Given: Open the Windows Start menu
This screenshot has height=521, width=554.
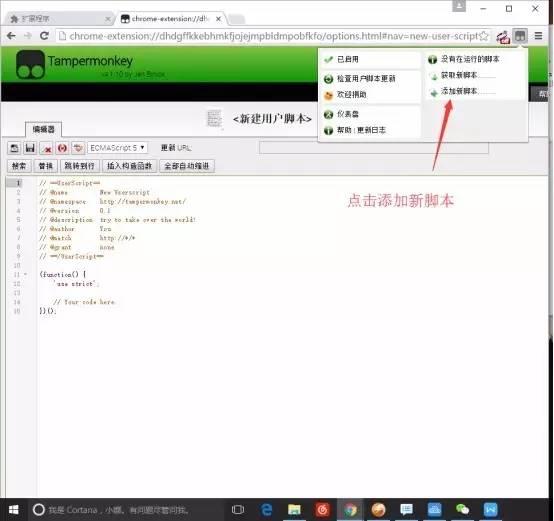Looking at the screenshot, I should click(13, 510).
